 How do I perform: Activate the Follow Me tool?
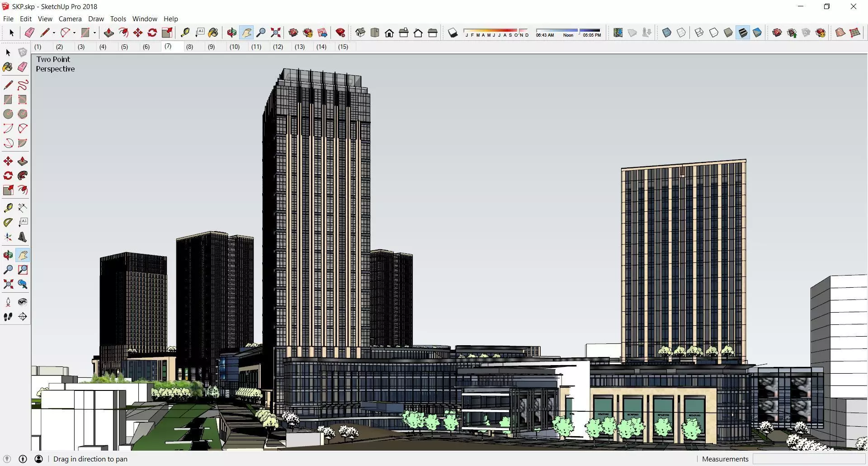[x=22, y=176]
